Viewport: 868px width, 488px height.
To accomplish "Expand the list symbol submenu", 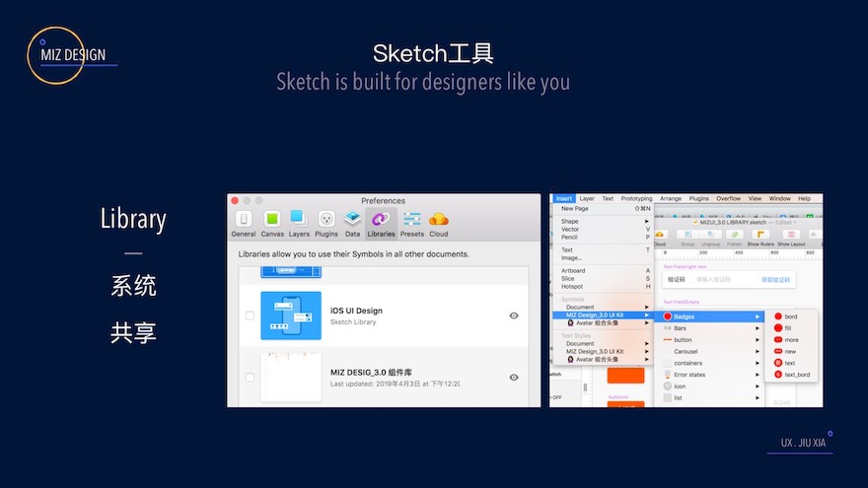I will [711, 398].
